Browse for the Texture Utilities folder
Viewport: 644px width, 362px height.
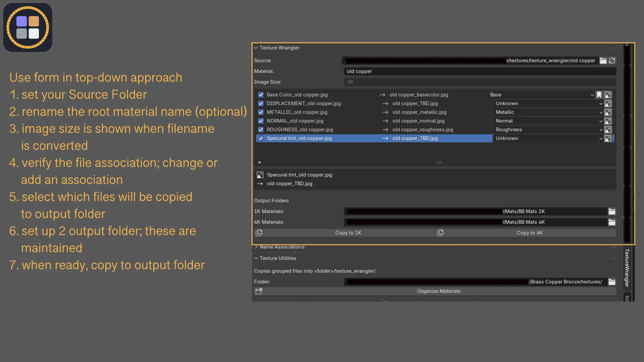point(612,282)
